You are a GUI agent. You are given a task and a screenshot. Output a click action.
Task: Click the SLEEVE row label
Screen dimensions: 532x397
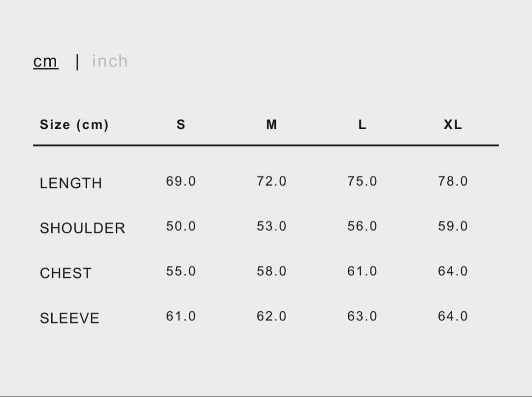pos(69,318)
